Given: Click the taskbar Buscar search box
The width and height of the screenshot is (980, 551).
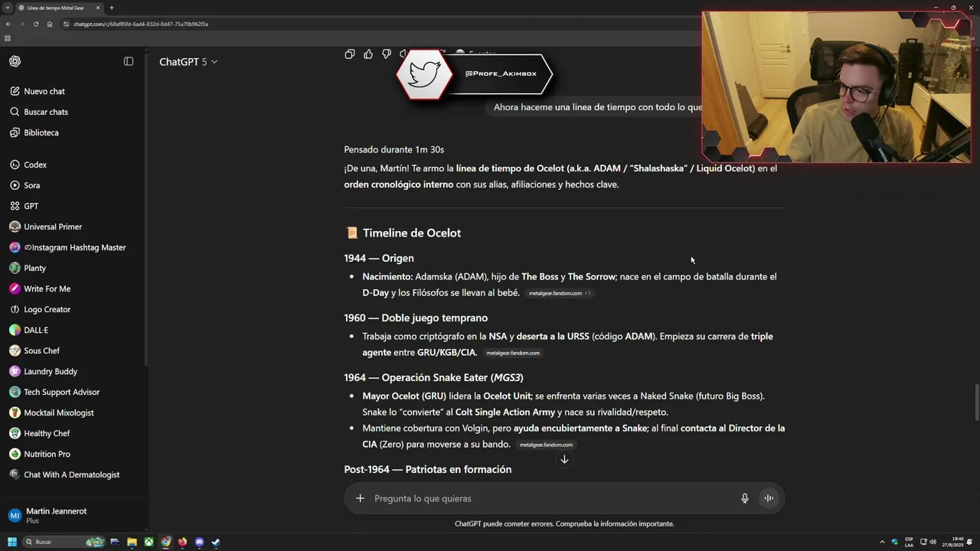Looking at the screenshot, I should click(x=64, y=542).
